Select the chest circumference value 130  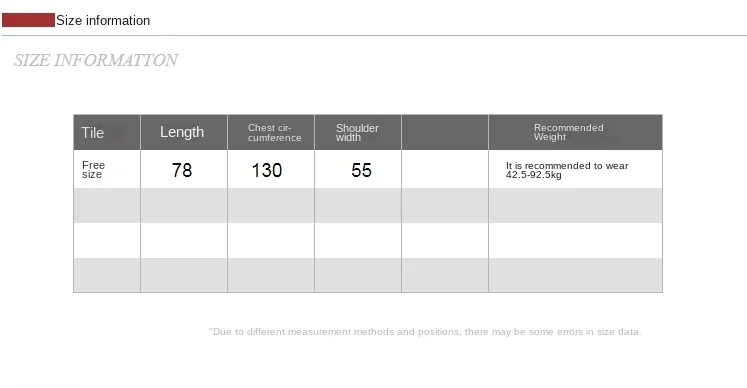click(x=267, y=170)
